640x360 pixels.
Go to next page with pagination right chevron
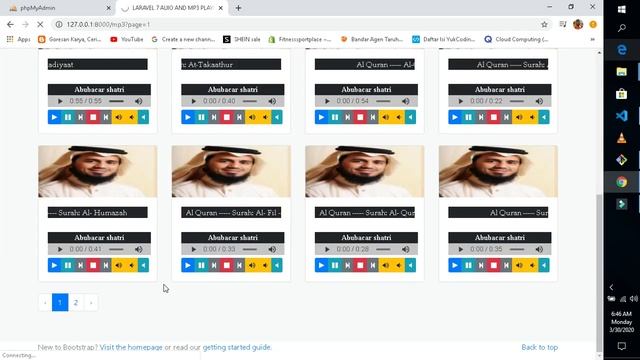[91, 303]
